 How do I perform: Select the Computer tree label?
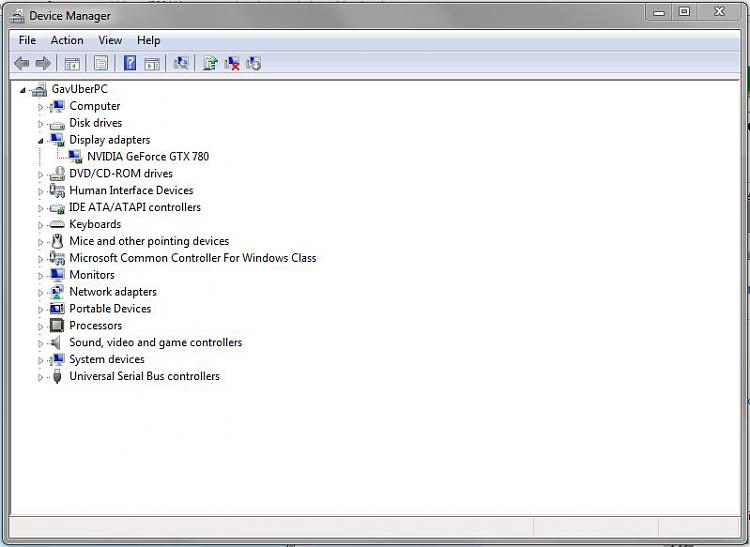[95, 106]
